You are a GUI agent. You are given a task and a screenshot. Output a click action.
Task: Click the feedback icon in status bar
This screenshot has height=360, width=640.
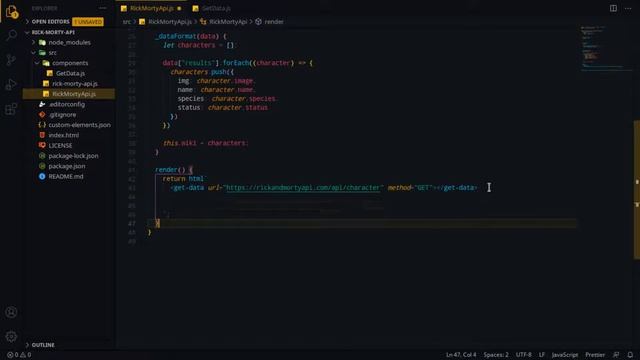(616, 355)
